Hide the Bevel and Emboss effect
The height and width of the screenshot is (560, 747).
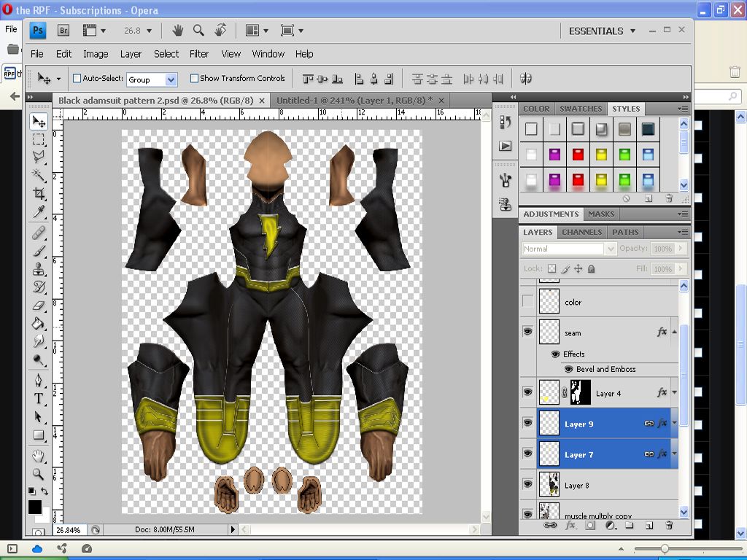(568, 369)
